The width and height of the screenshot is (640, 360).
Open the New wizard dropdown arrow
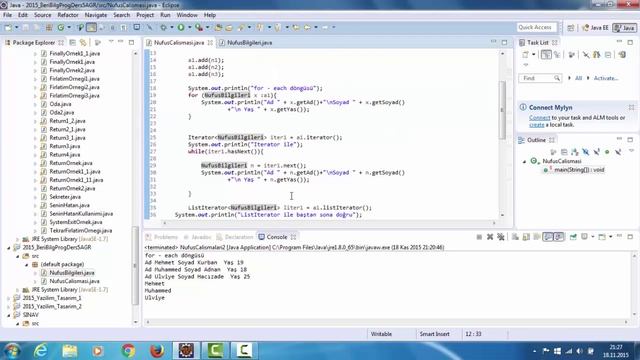[x=16, y=27]
